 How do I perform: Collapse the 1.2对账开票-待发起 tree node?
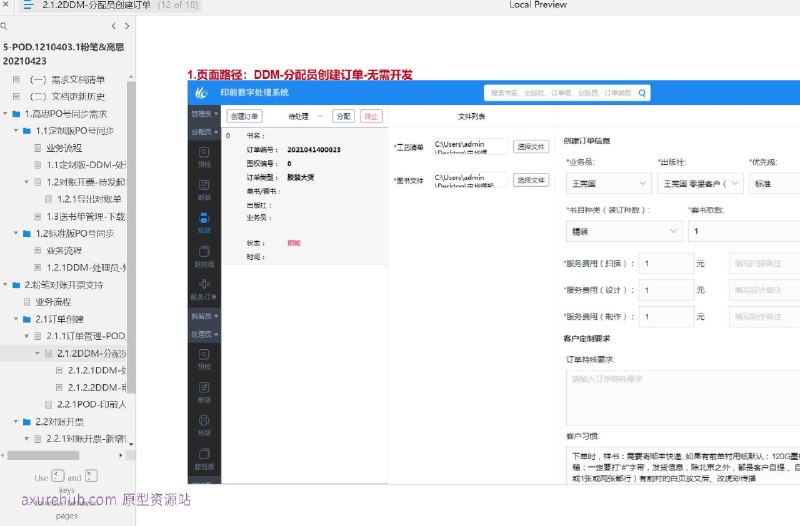point(27,182)
